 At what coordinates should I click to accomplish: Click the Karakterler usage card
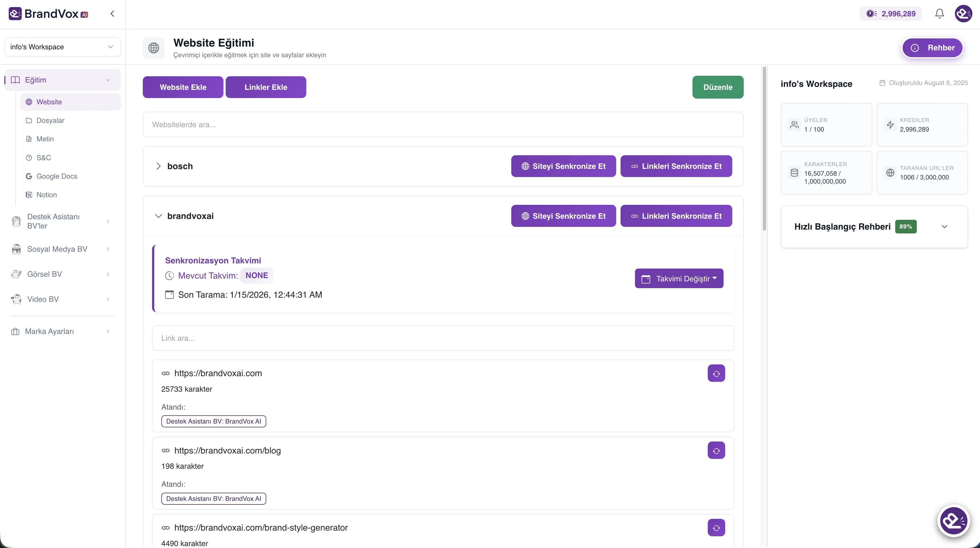[826, 173]
